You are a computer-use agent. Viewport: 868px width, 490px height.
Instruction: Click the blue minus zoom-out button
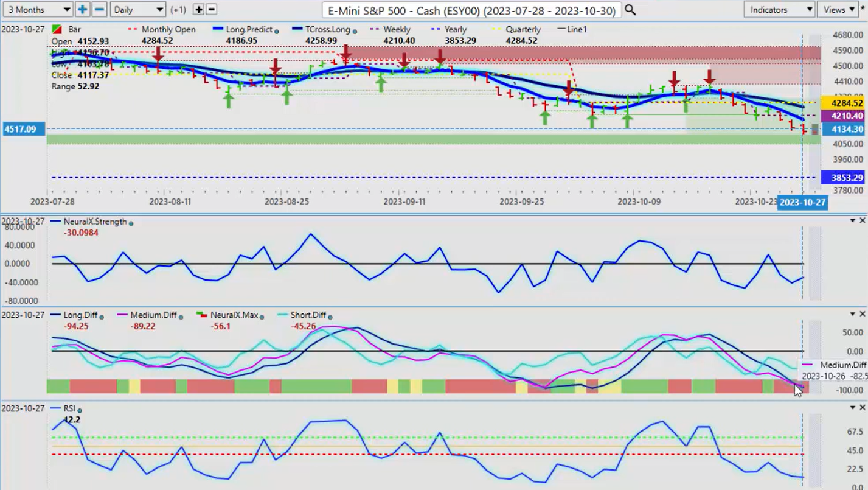(99, 10)
